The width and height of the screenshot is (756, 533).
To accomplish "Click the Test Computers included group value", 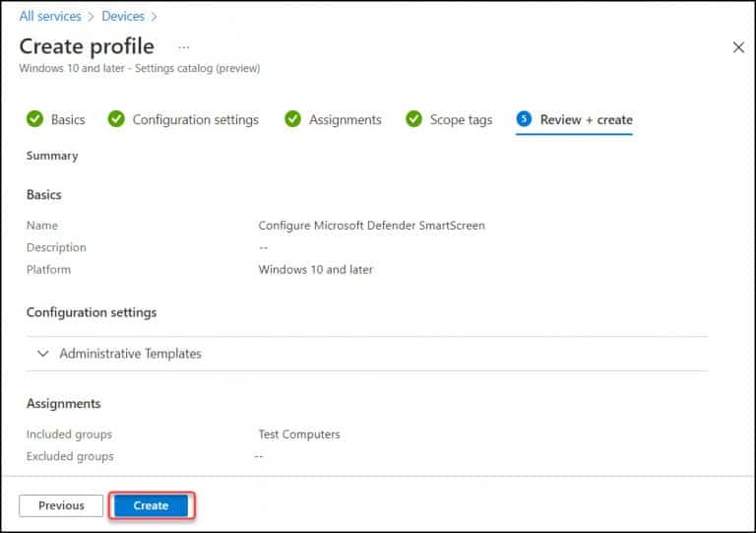I will (299, 434).
